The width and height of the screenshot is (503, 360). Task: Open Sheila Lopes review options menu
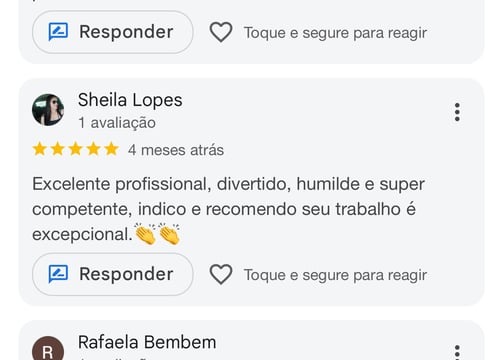point(457,112)
